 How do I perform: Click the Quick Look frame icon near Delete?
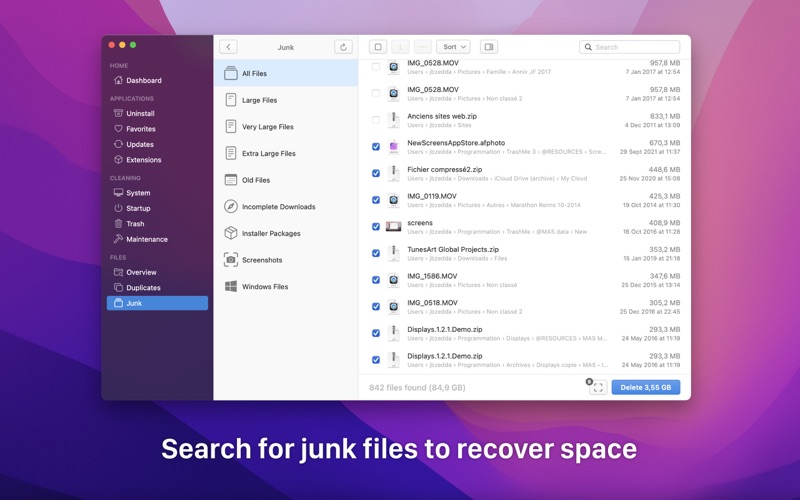pos(597,387)
